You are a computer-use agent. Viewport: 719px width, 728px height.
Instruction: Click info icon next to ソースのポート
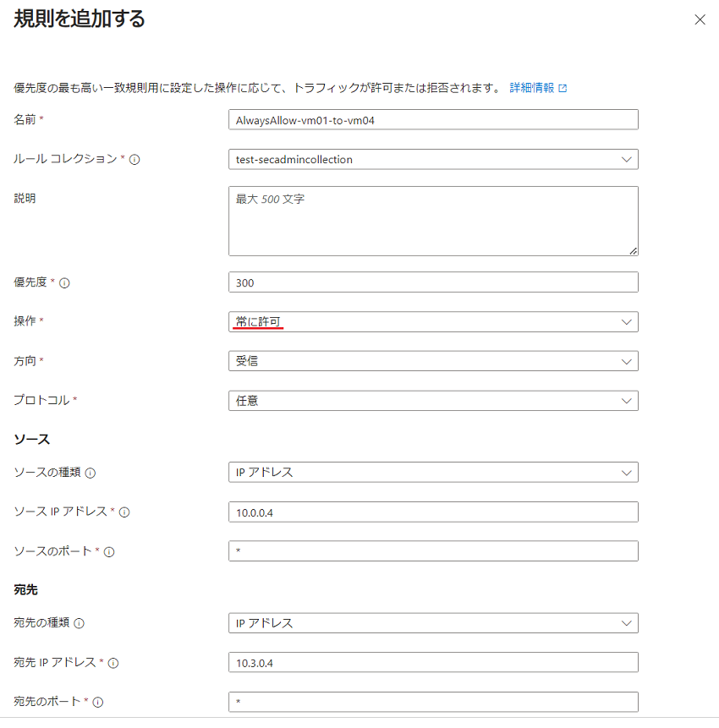(x=109, y=551)
